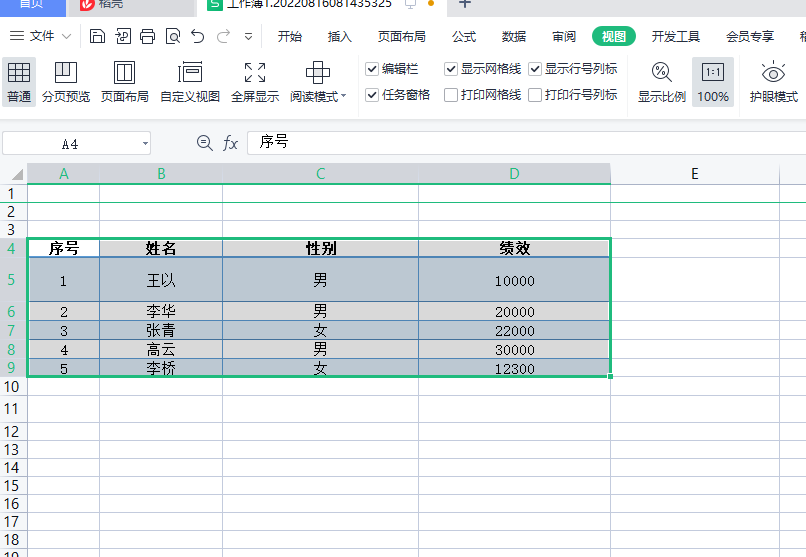Switch to the 开始 ribbon tab

click(289, 36)
